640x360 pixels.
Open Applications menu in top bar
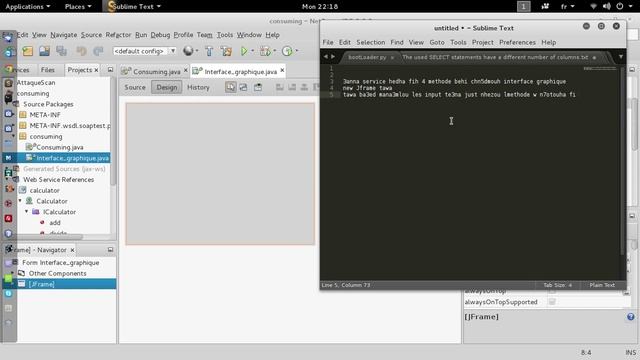(x=28, y=7)
